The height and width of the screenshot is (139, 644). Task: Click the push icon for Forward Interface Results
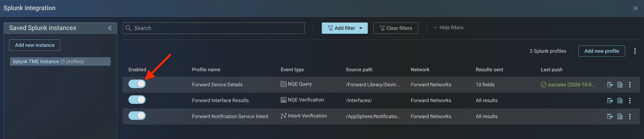pyautogui.click(x=610, y=100)
